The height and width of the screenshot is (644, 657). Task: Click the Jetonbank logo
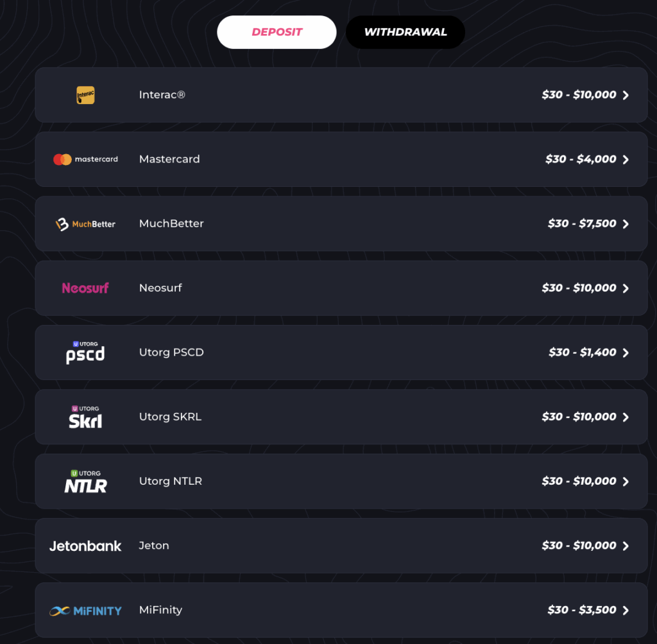85,546
